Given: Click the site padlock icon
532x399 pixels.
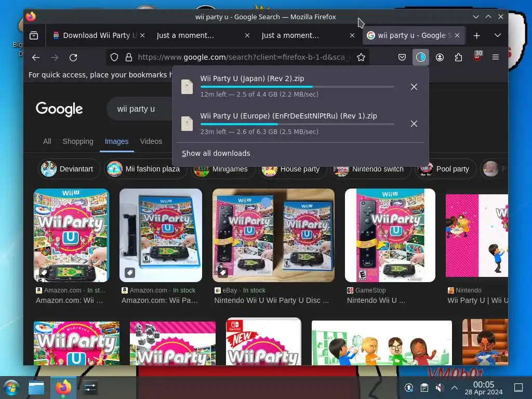Looking at the screenshot, I should pos(129,57).
